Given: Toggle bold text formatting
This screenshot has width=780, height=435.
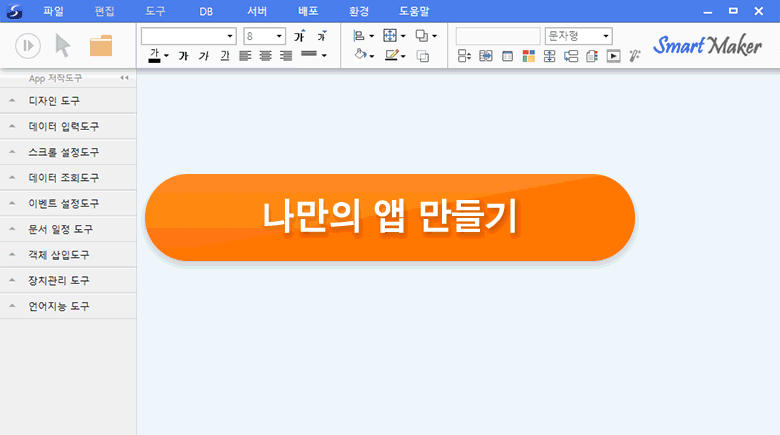Looking at the screenshot, I should coord(183,56).
